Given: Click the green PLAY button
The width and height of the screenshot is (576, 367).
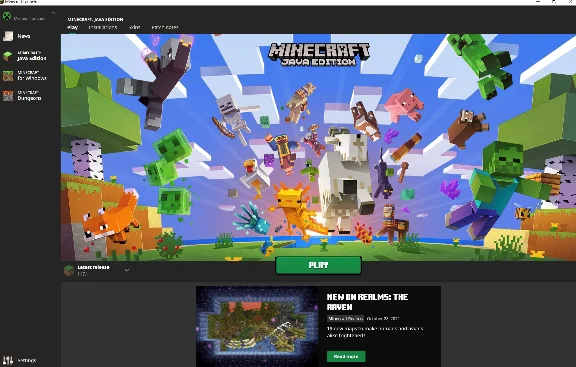Looking at the screenshot, I should click(x=318, y=265).
